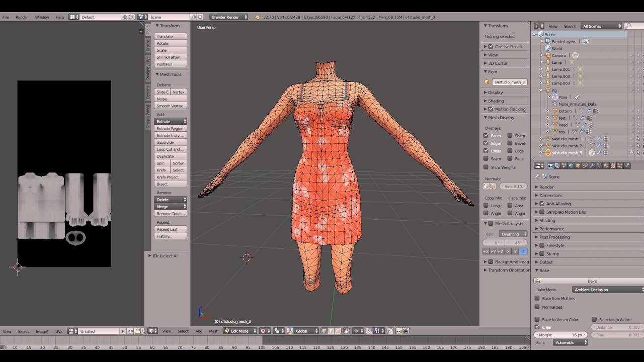Click the mesh data icon beside s4studio_mesh_3
Viewport: 644px width, 362px height.
pyautogui.click(x=592, y=152)
